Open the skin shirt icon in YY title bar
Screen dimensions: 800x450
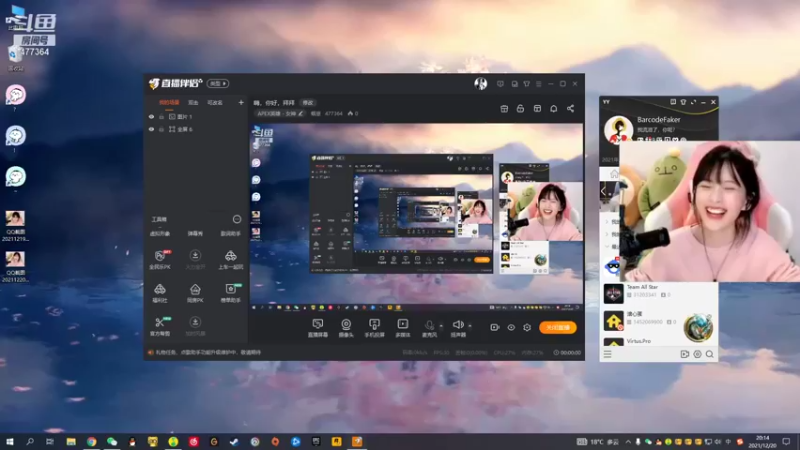point(683,102)
